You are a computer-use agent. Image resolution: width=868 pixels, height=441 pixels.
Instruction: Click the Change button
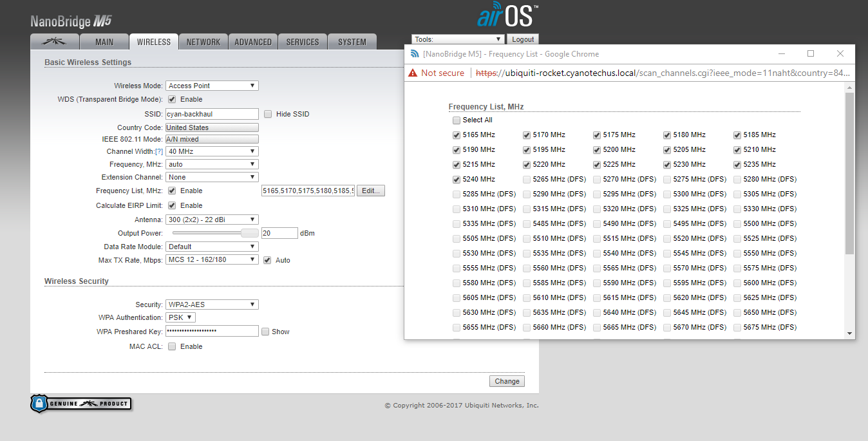507,381
